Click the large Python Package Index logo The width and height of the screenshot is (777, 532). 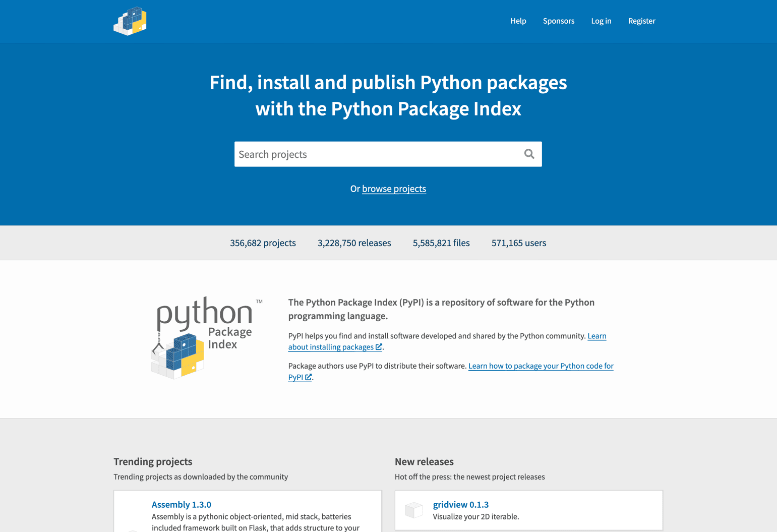coord(207,337)
